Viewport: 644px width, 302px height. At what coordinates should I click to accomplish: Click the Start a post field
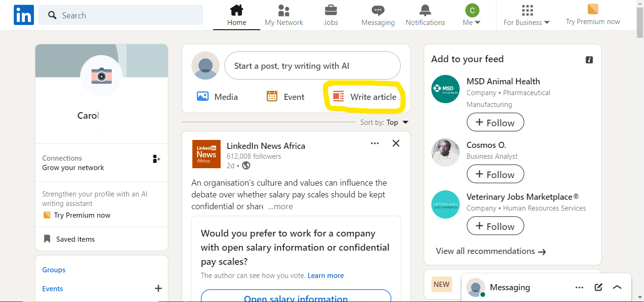312,66
